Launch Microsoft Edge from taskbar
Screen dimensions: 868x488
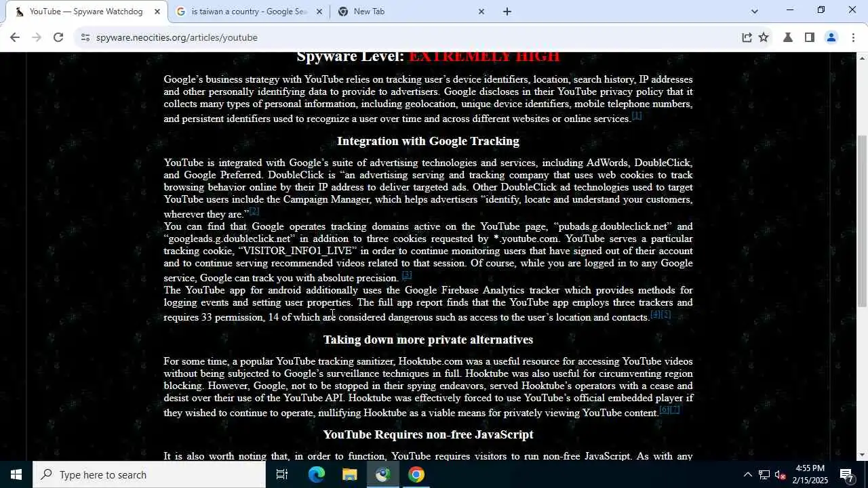pos(316,474)
